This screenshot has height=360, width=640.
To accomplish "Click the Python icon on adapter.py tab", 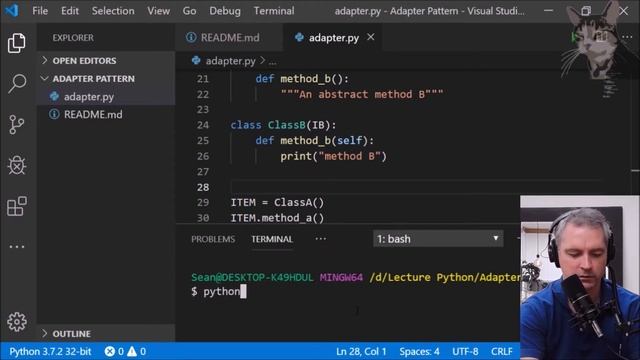I will [x=299, y=38].
